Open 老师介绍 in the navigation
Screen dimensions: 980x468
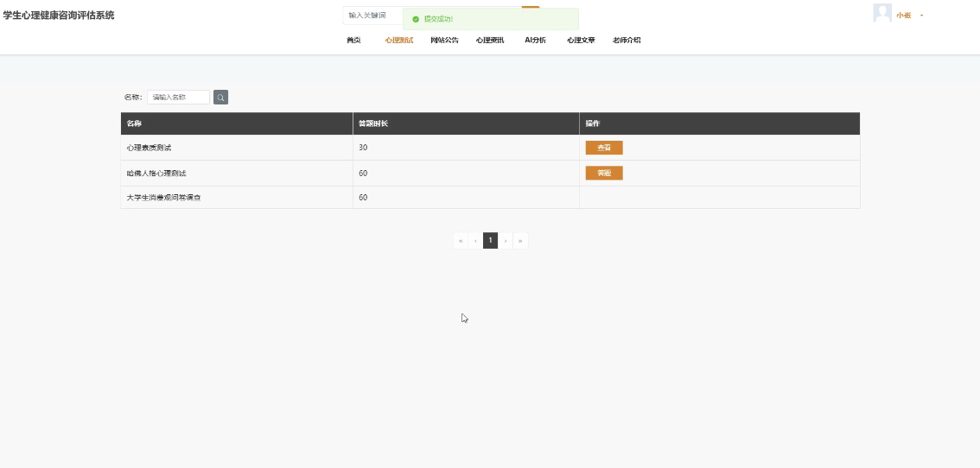tap(627, 40)
